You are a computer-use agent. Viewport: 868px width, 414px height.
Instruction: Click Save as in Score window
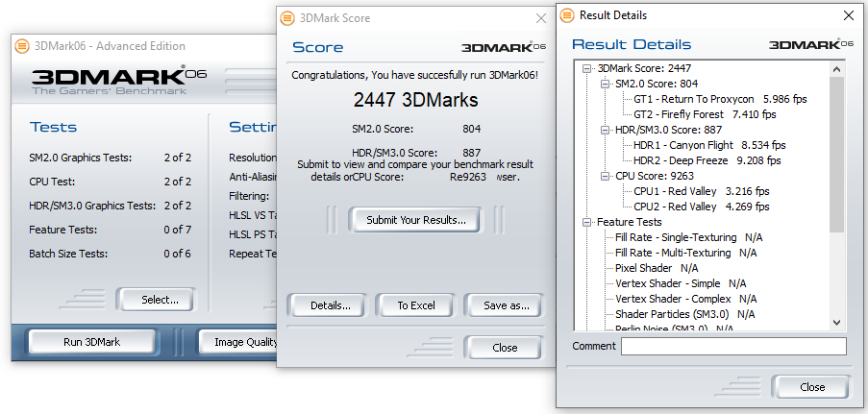click(507, 305)
